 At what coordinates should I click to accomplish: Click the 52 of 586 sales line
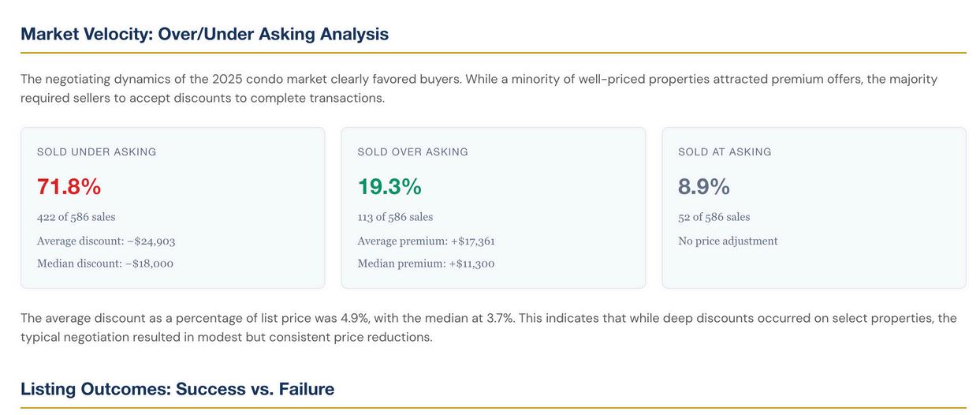(x=714, y=217)
